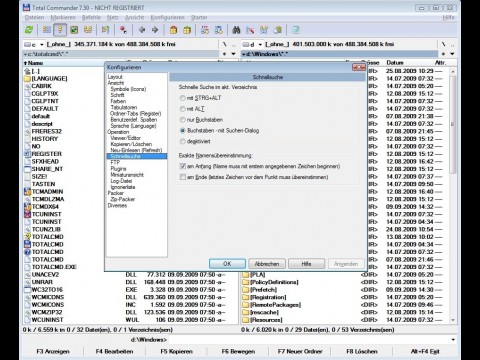Open synchronize directories toolbar icon
The image size is (480, 360).
click(x=264, y=30)
